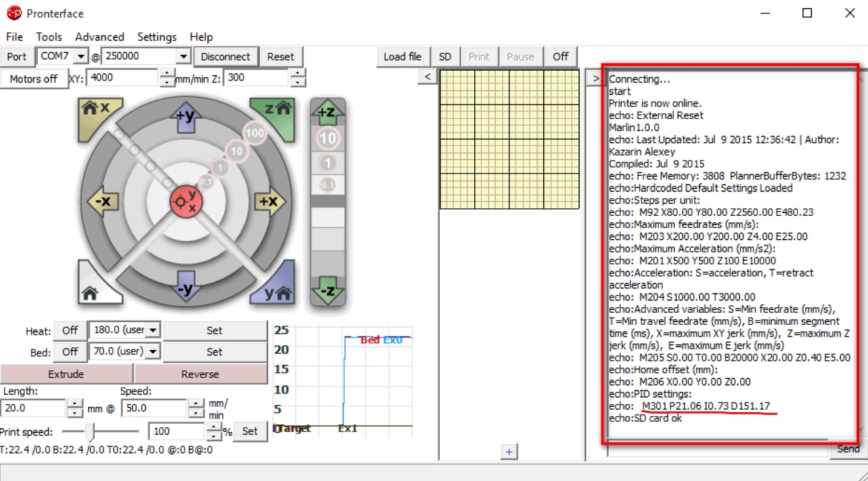This screenshot has height=481, width=868.
Task: Click the extrusion Length 20.0 field
Action: click(x=33, y=408)
